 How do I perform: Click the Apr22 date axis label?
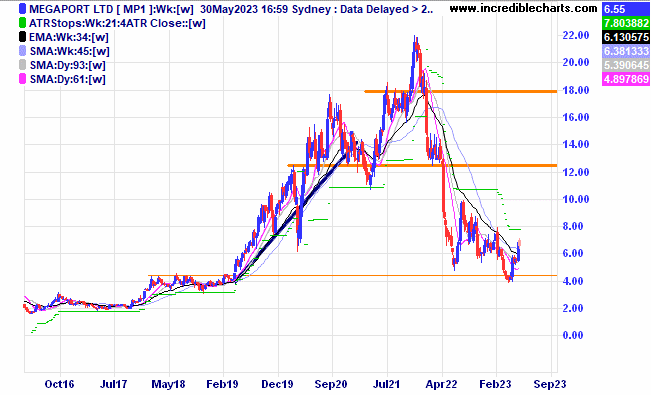tap(441, 384)
